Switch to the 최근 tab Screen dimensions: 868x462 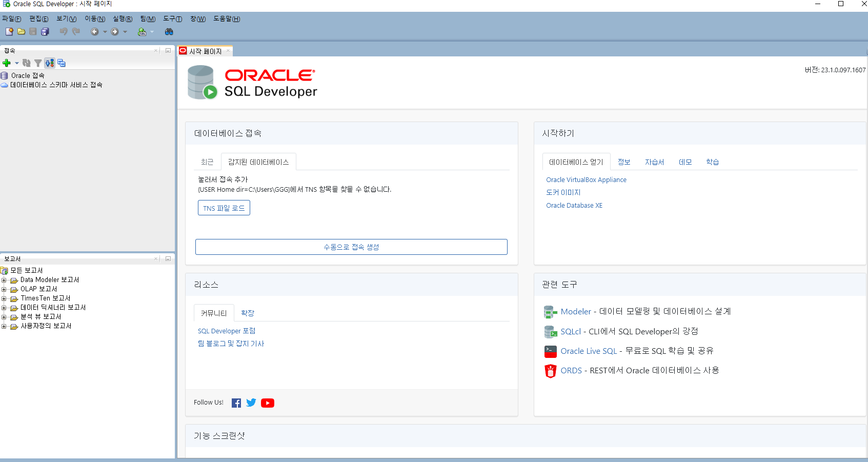pyautogui.click(x=207, y=162)
